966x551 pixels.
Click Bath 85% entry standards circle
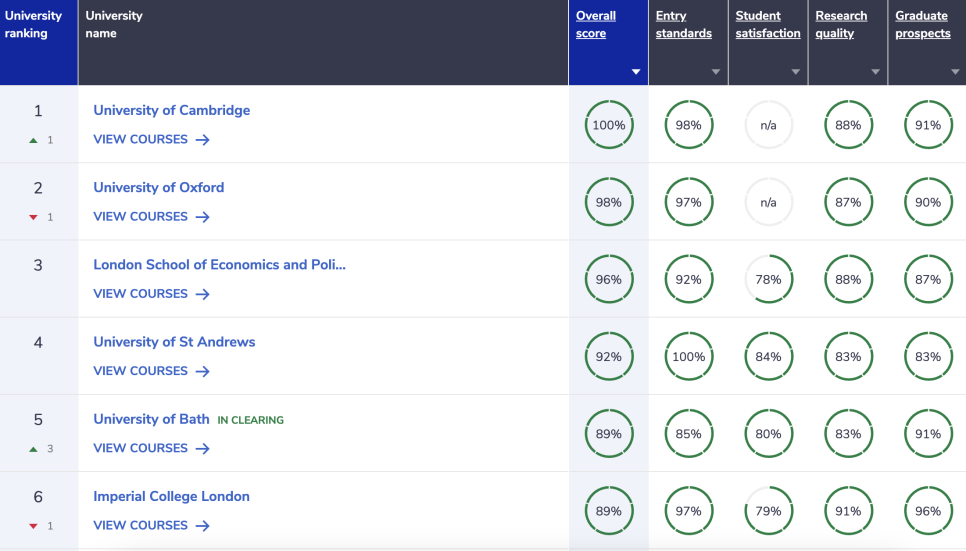689,434
